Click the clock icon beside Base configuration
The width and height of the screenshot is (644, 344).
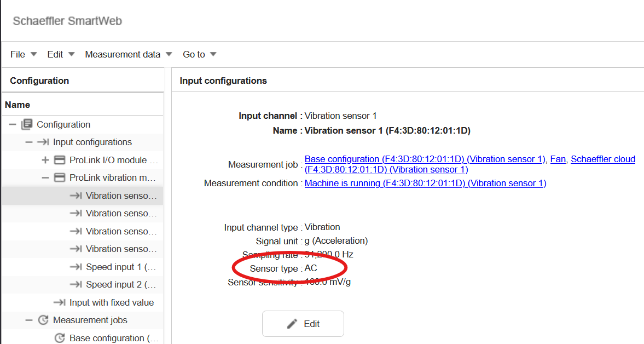60,338
